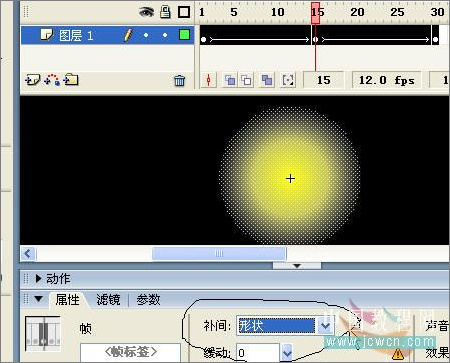Viewport: 450px width, 363px height.
Task: Expand the 动作 panel
Action: [39, 278]
